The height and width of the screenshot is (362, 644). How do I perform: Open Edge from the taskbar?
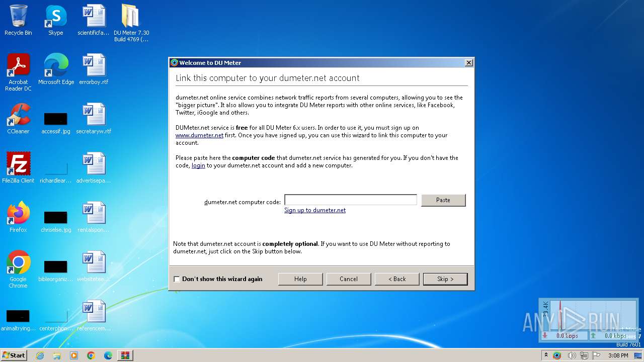click(108, 355)
